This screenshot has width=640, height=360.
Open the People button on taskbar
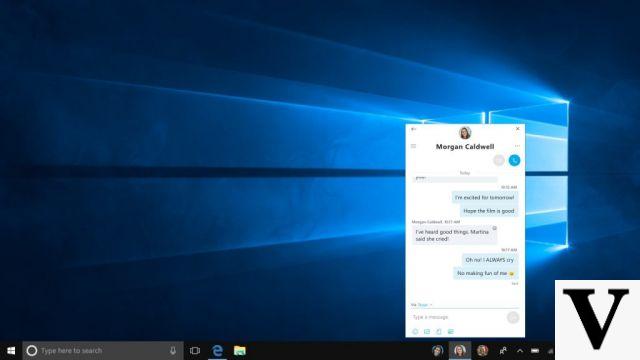pos(503,351)
